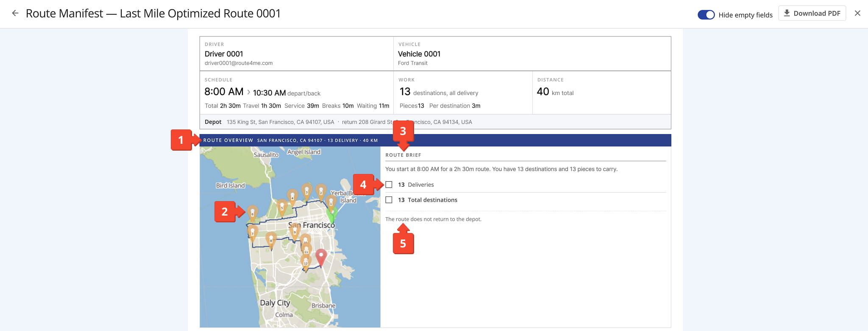
Task: Click the Colma map label
Action: (x=284, y=315)
